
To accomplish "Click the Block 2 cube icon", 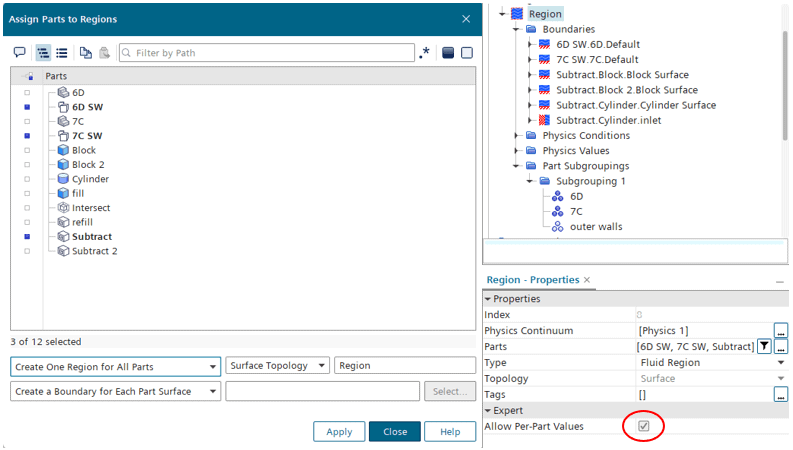I will coord(63,164).
